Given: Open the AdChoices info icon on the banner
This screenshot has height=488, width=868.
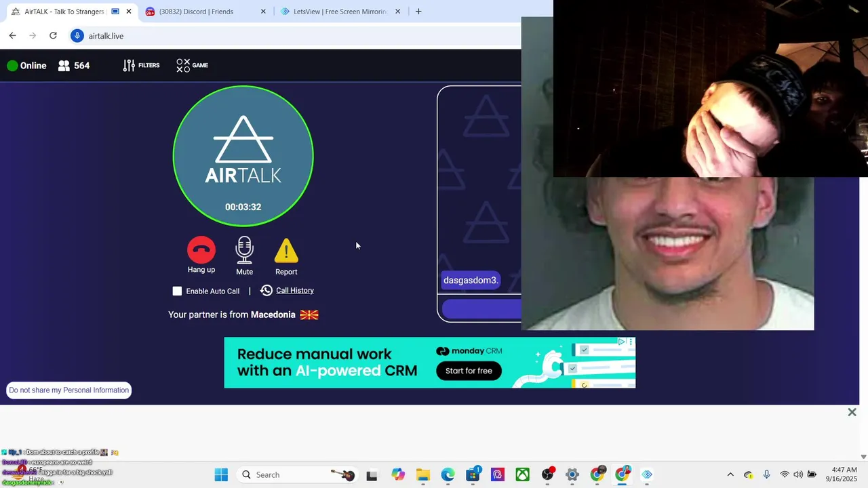Looking at the screenshot, I should pyautogui.click(x=621, y=342).
